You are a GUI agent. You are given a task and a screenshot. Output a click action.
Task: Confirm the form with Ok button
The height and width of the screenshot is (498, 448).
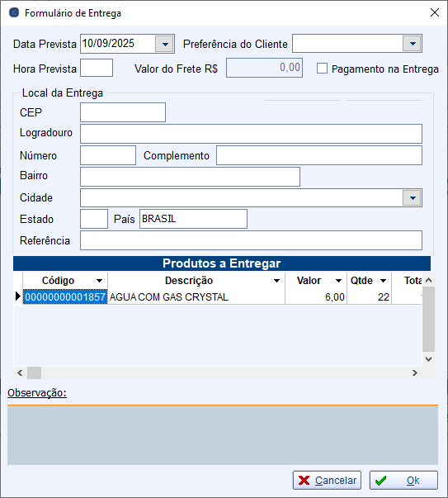click(x=403, y=480)
